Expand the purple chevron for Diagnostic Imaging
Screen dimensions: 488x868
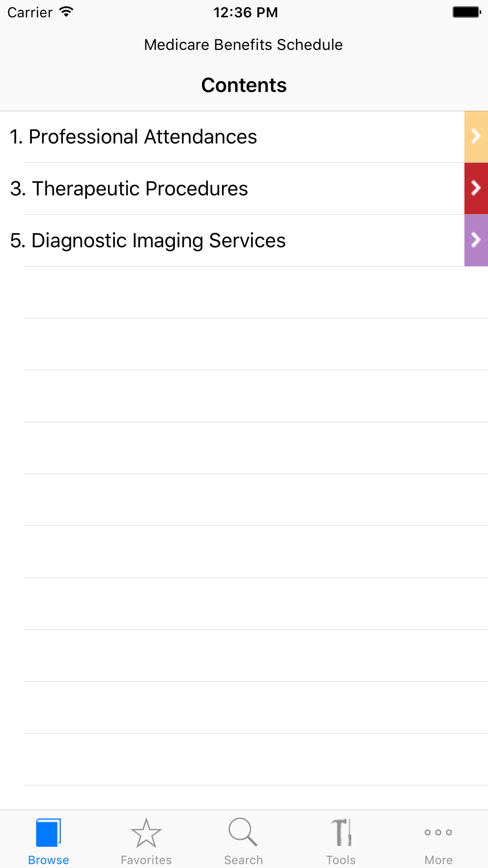click(x=476, y=240)
